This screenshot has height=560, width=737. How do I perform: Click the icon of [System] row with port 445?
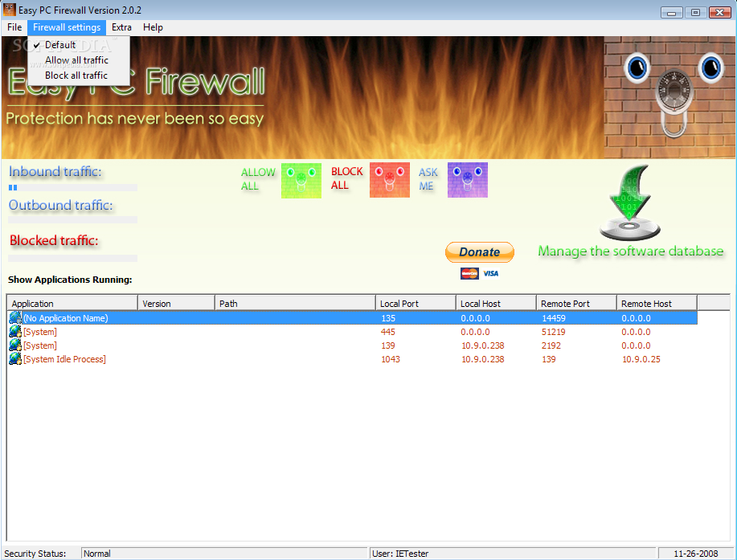click(x=15, y=332)
